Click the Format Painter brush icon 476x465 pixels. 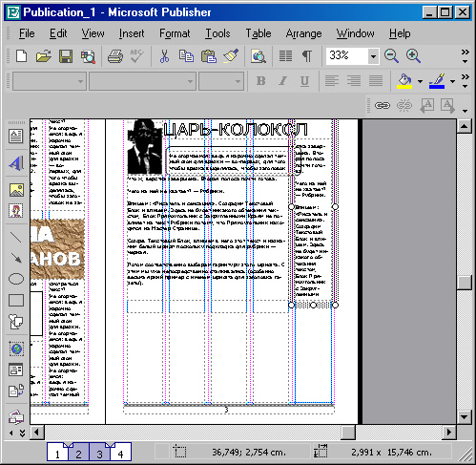tap(231, 56)
